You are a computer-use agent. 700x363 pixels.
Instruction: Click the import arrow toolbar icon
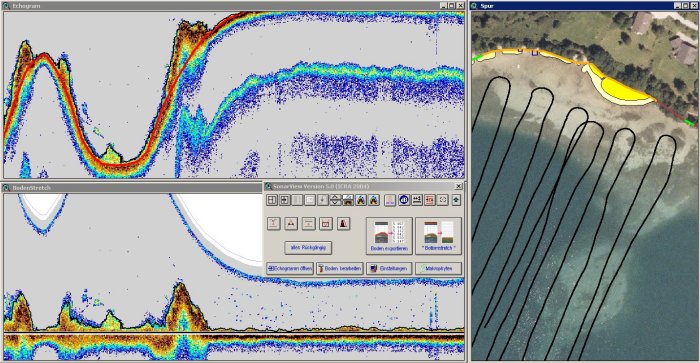tap(285, 200)
